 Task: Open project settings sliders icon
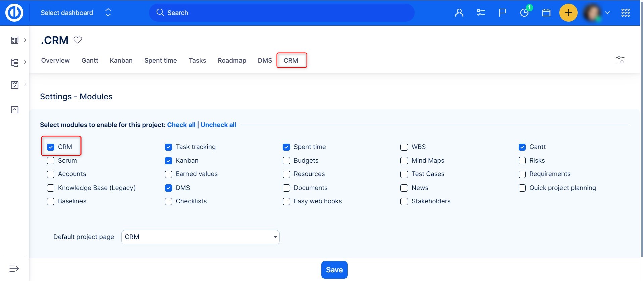point(620,60)
